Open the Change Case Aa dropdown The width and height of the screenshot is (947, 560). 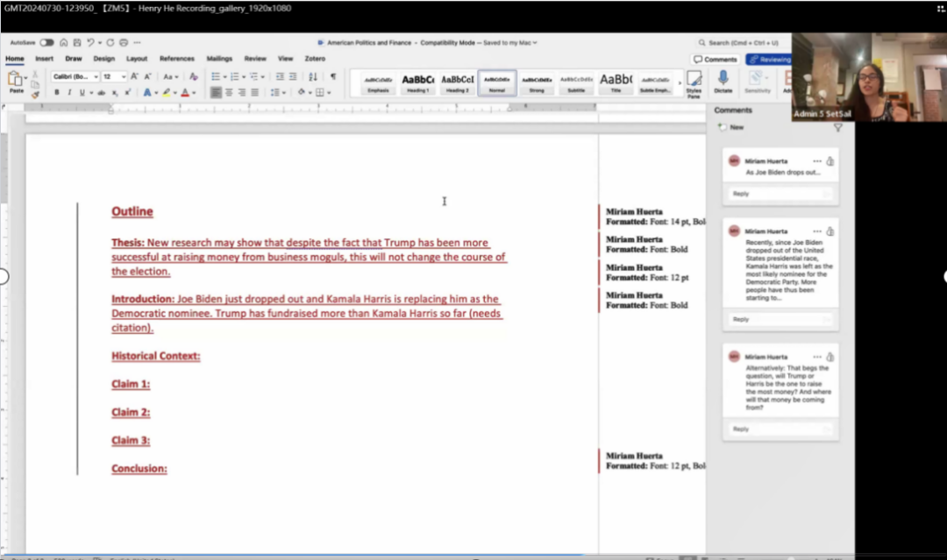(171, 76)
